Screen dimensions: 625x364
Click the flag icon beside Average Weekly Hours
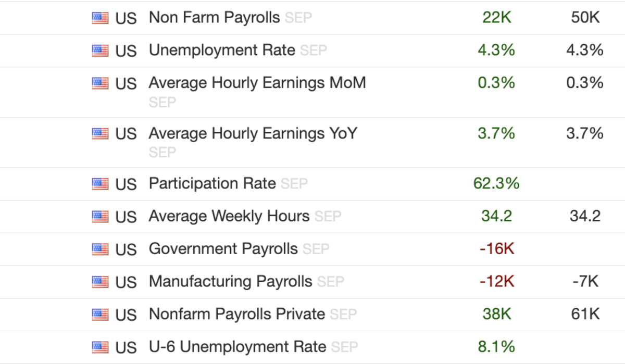click(100, 216)
